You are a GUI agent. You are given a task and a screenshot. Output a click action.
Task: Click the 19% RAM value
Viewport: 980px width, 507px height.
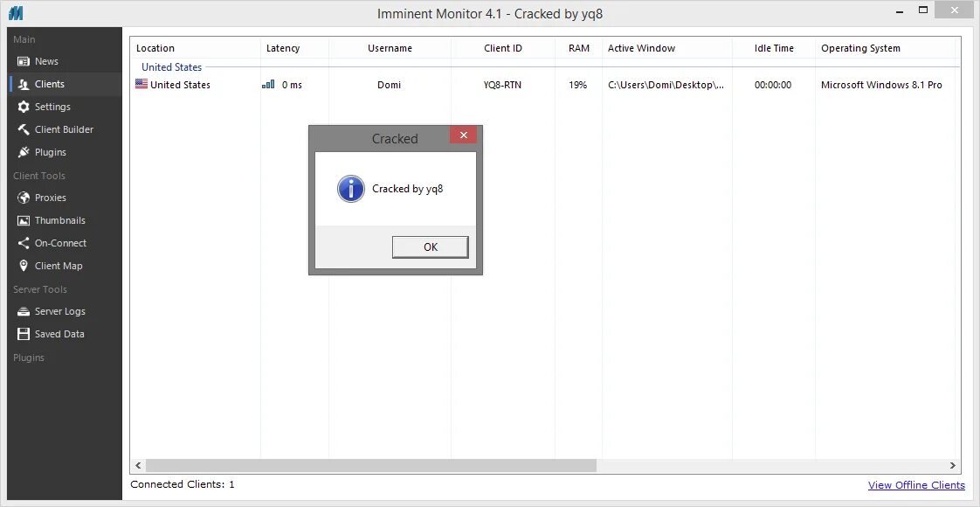point(578,85)
